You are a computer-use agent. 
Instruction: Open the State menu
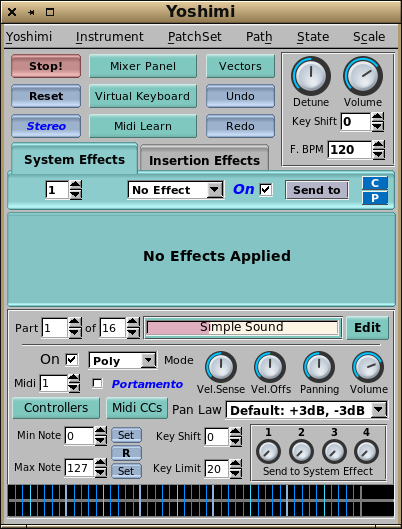[313, 36]
